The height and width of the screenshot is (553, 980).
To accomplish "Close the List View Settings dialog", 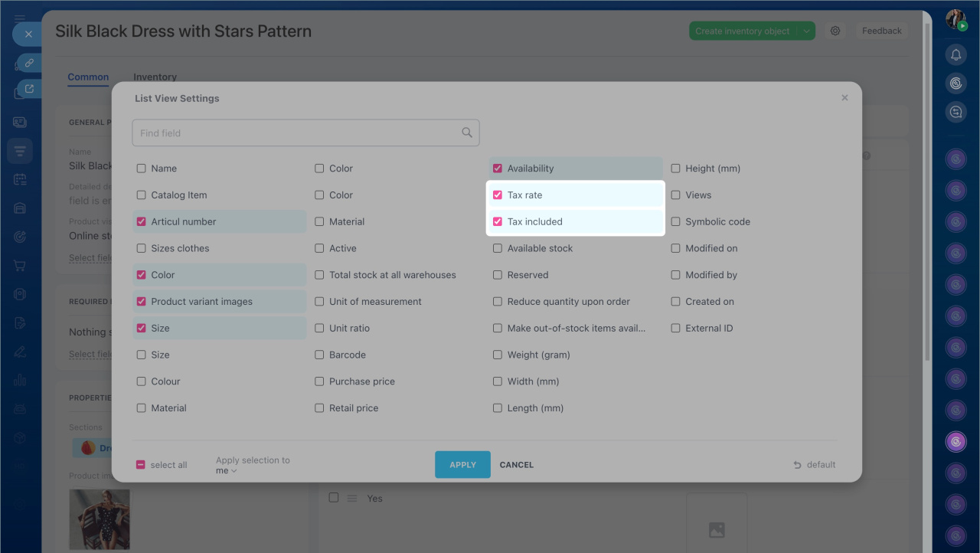I will (x=844, y=98).
